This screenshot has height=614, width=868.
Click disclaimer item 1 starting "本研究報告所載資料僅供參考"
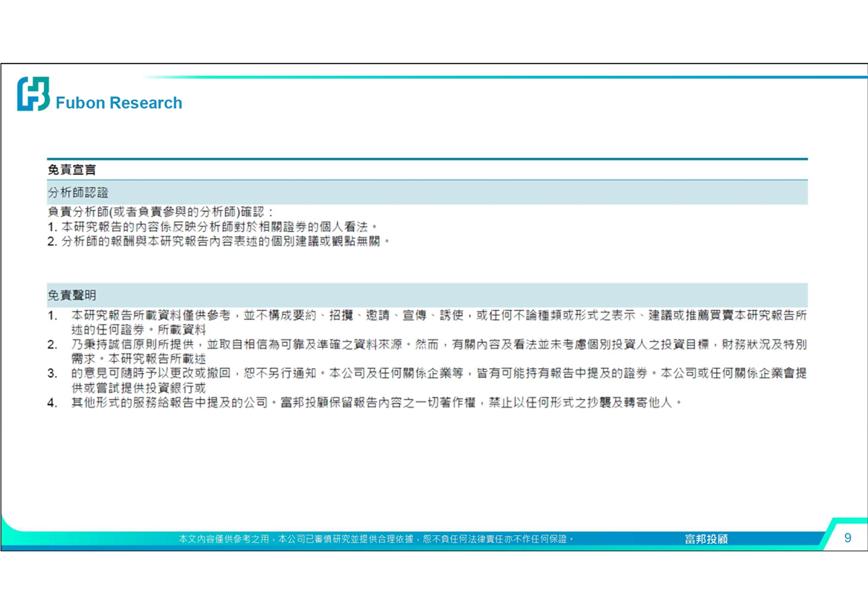427,323
